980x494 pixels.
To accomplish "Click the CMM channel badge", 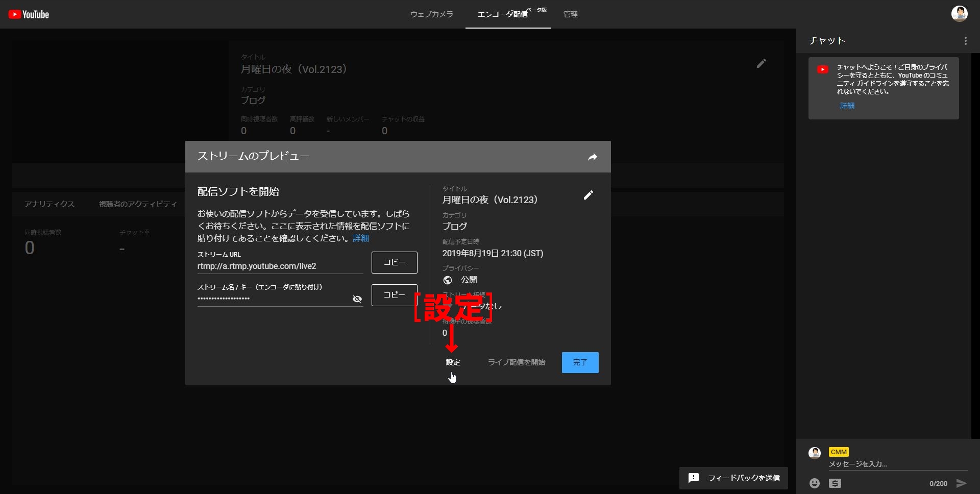I will [x=839, y=452].
